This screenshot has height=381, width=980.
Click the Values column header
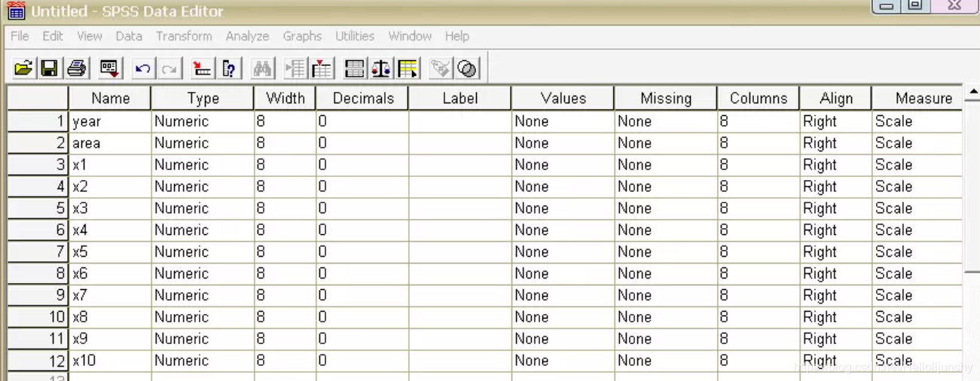(x=563, y=99)
